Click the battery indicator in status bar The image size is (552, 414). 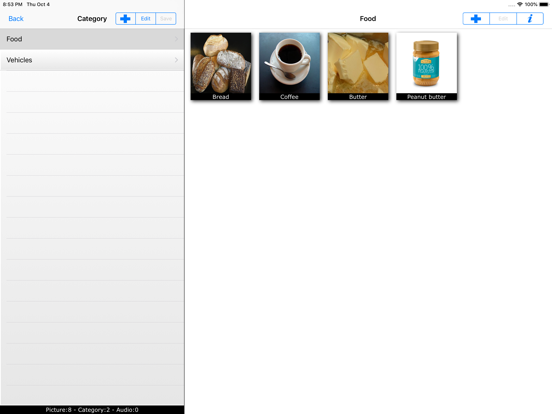tap(544, 4)
